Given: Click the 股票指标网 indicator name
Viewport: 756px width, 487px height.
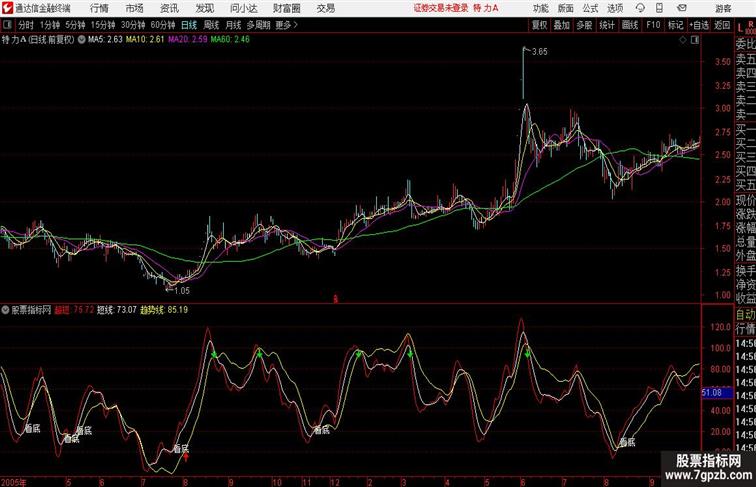Looking at the screenshot, I should pos(31,310).
